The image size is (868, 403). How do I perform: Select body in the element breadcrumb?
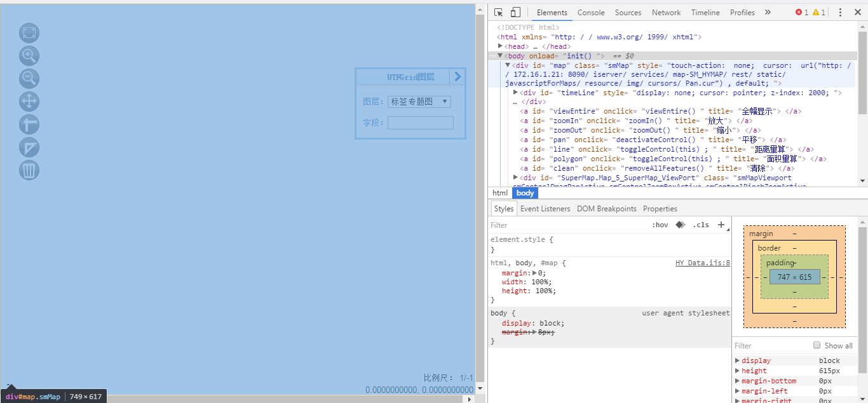pyautogui.click(x=526, y=193)
